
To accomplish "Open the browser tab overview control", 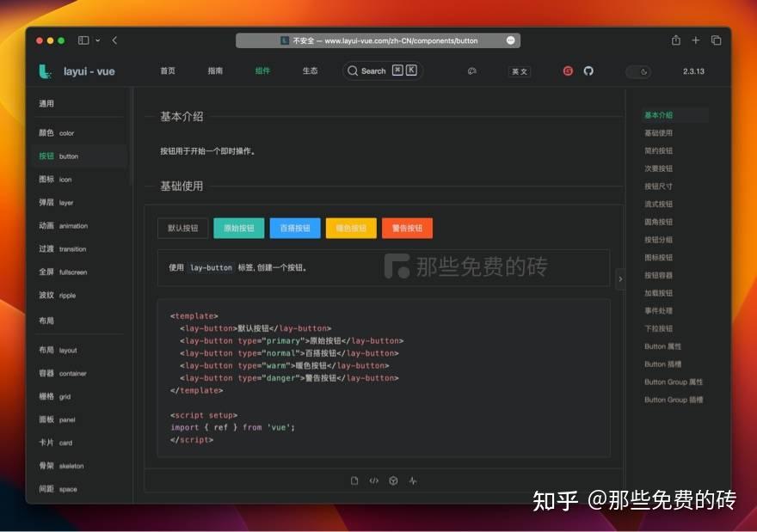I will [717, 40].
